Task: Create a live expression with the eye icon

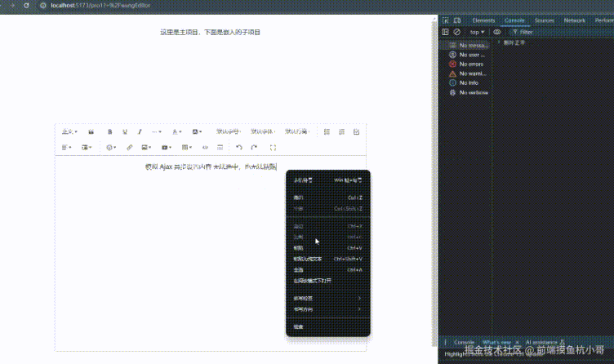Action: tap(497, 32)
